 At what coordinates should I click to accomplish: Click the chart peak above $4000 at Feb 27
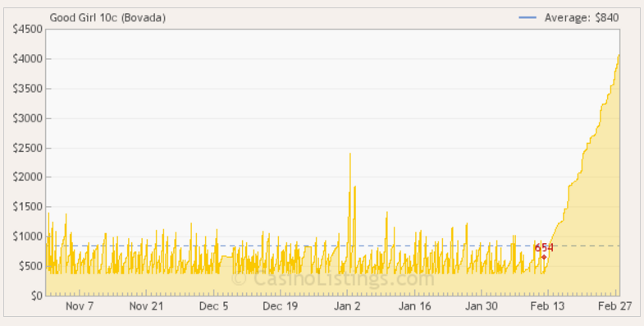619,55
